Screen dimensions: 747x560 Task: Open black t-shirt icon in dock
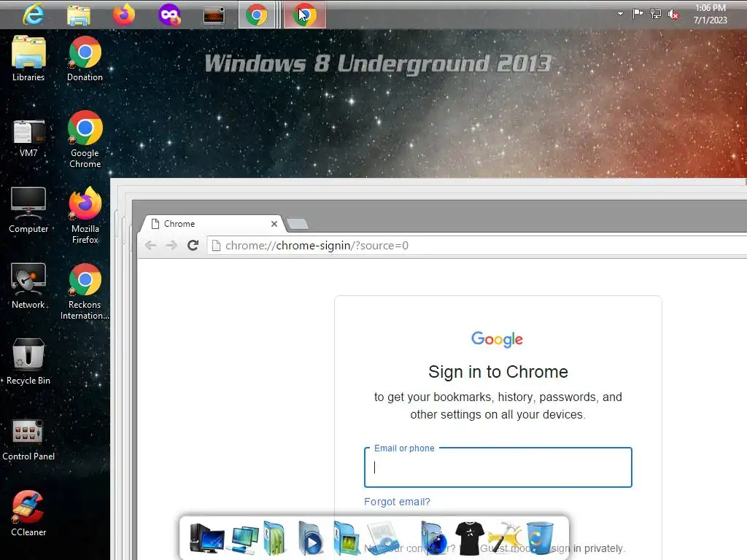470,538
